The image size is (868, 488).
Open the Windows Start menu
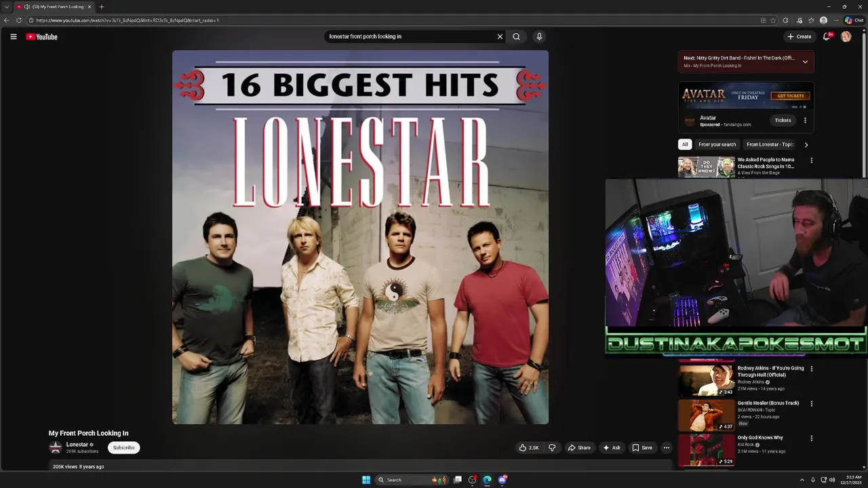[366, 480]
